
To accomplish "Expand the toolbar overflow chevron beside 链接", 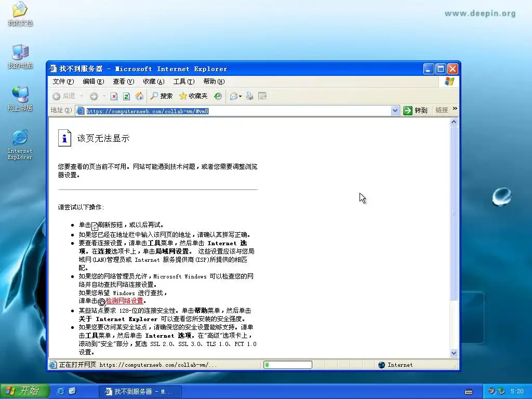I will 455,109.
